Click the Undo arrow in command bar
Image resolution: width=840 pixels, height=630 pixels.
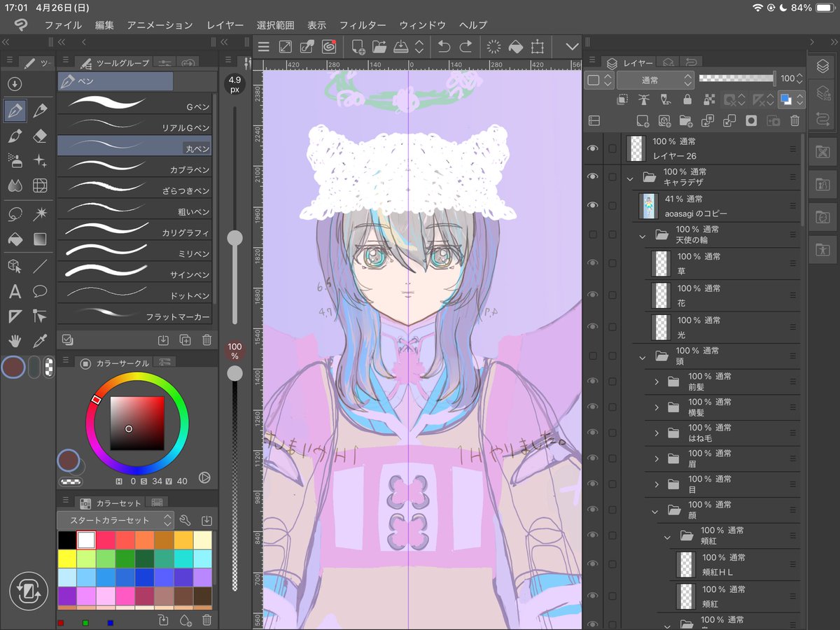[x=444, y=47]
